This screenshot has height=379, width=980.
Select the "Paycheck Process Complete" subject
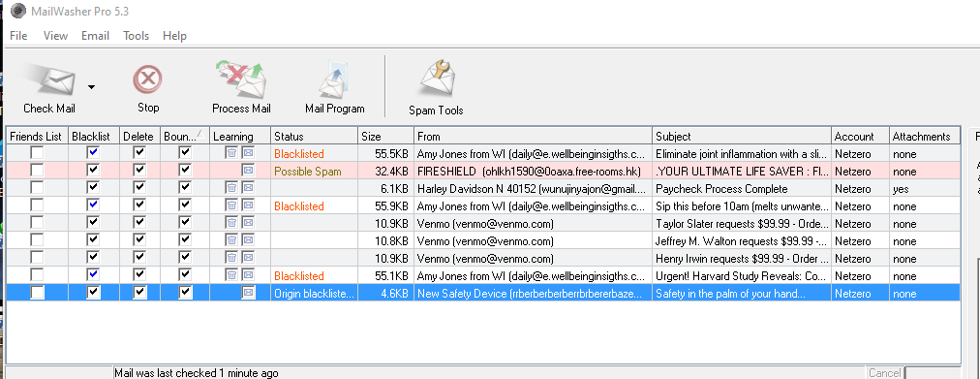(742, 188)
